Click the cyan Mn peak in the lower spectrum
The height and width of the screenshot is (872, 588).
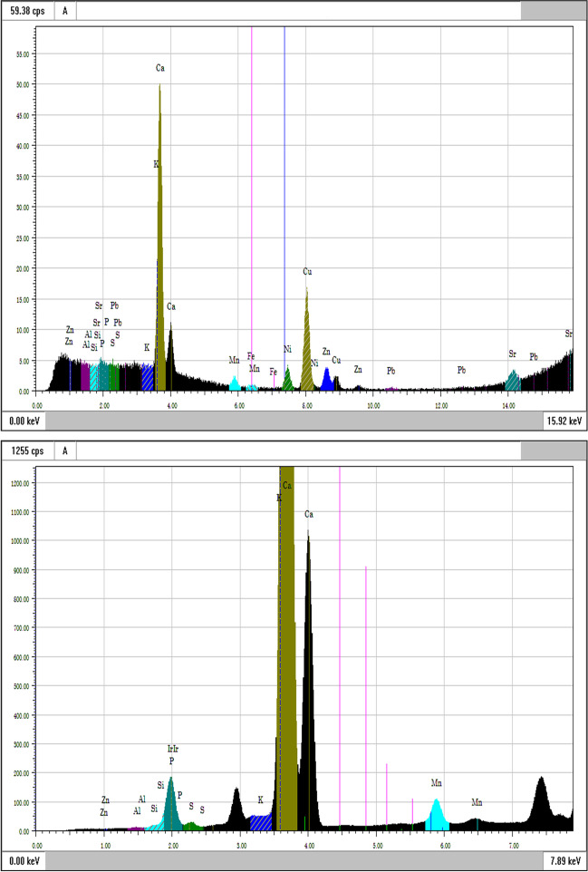(x=437, y=817)
